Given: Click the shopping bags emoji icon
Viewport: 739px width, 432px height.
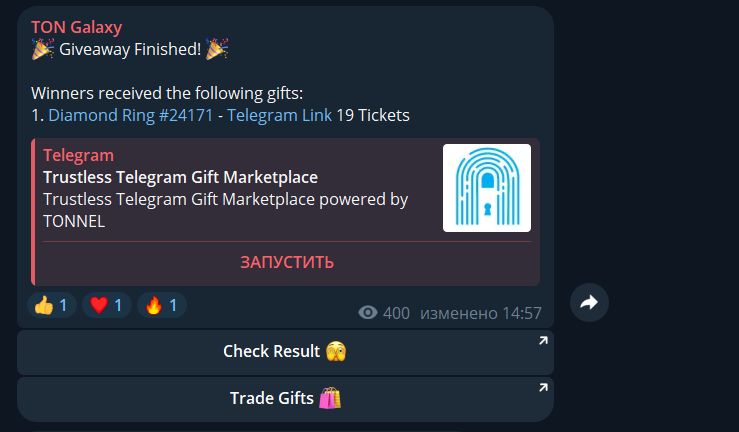Looking at the screenshot, I should click(330, 398).
